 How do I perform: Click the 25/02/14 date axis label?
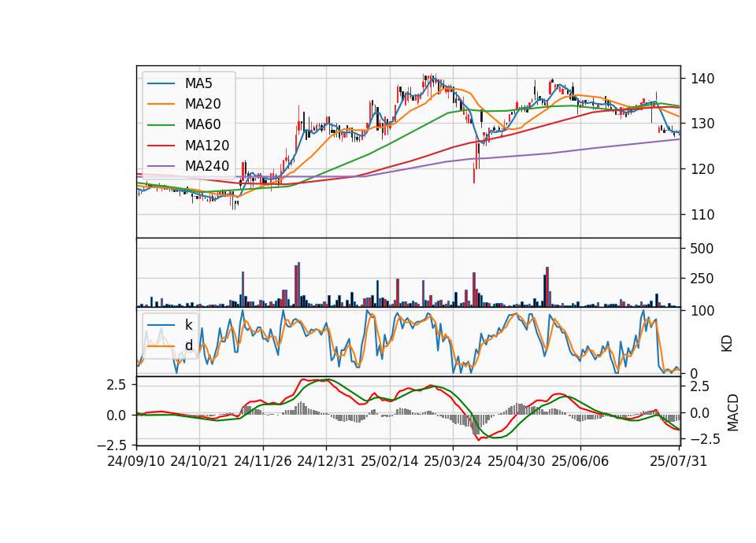click(x=390, y=461)
